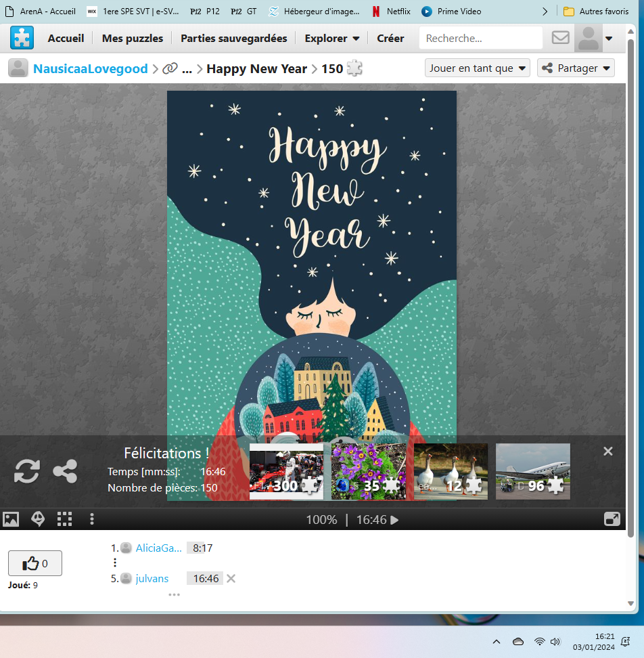
Task: Click the scrollbar down arrow
Action: pos(630,603)
